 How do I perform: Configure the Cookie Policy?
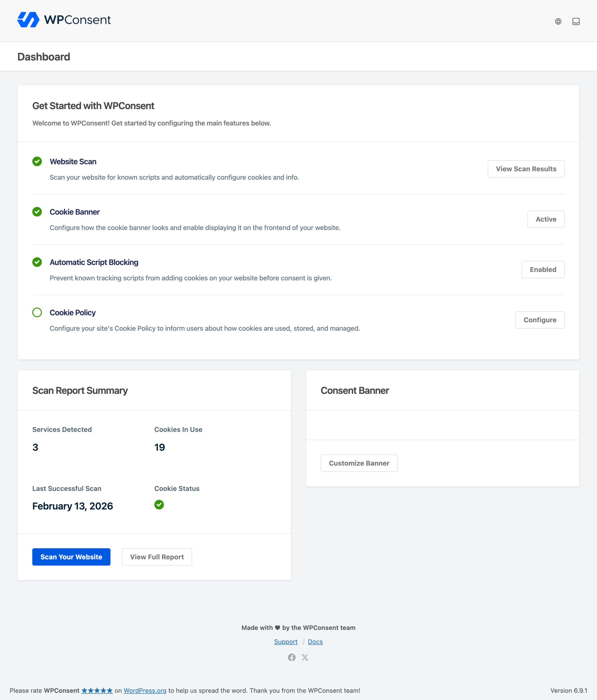click(540, 320)
